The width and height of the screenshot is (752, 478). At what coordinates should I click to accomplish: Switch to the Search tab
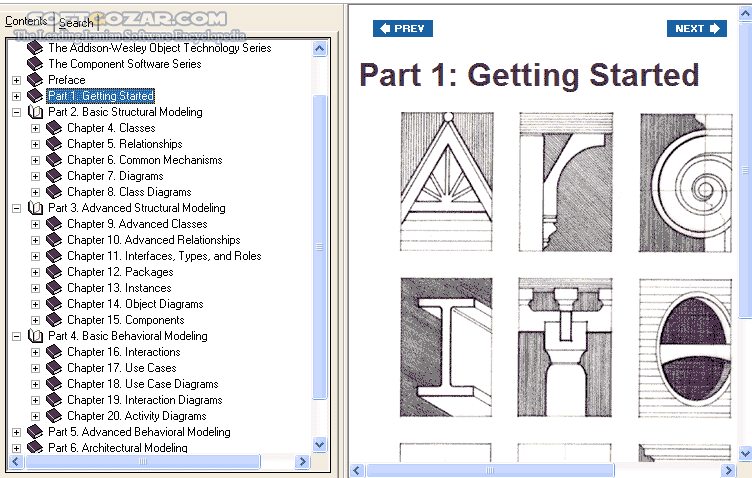point(76,22)
